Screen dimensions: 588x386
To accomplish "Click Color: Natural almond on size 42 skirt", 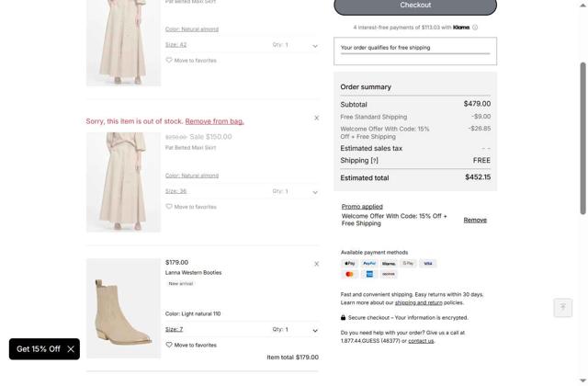I will [192, 29].
